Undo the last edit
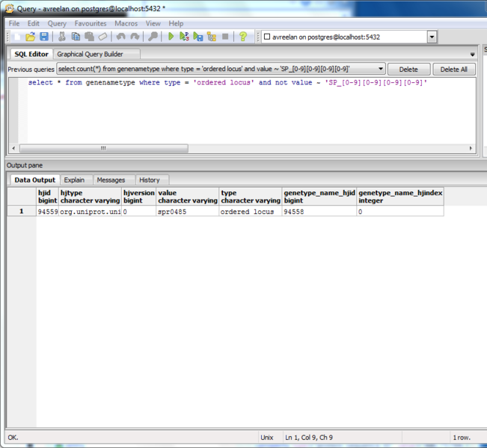 pyautogui.click(x=121, y=37)
